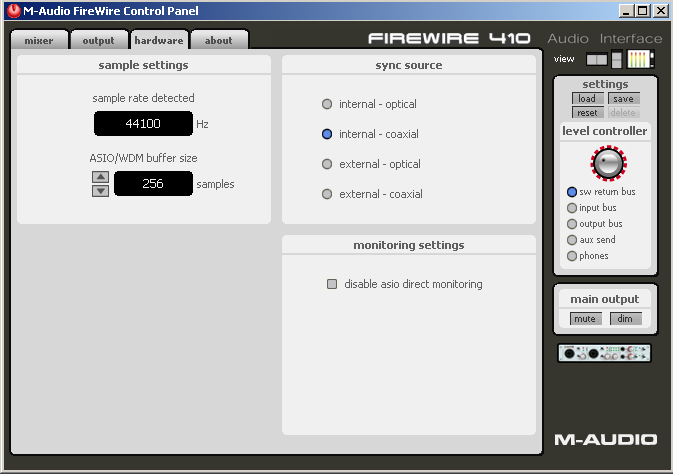Click the greyed delete settings button
Viewport: 673px width, 474px height.
tap(624, 112)
